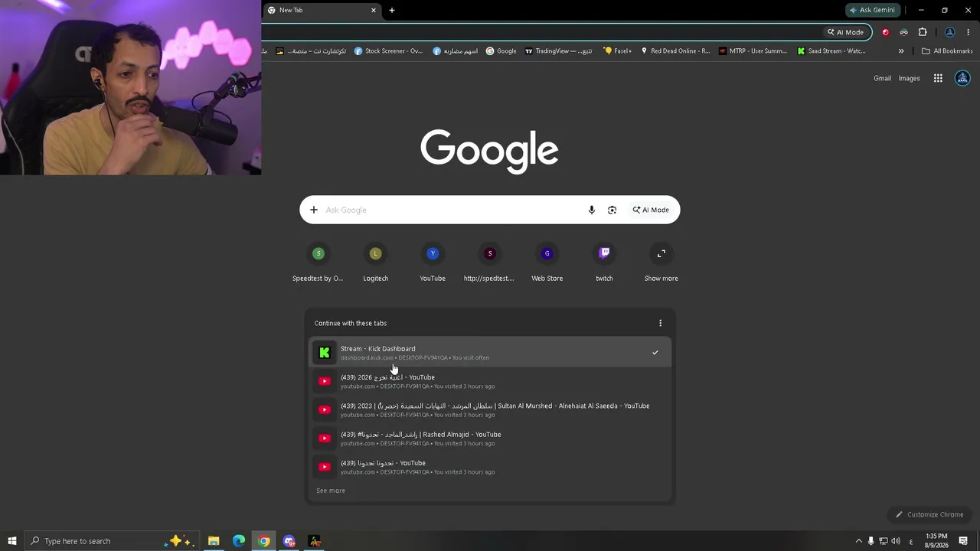
Task: Show more bookmarks with the chevron
Action: (x=901, y=51)
